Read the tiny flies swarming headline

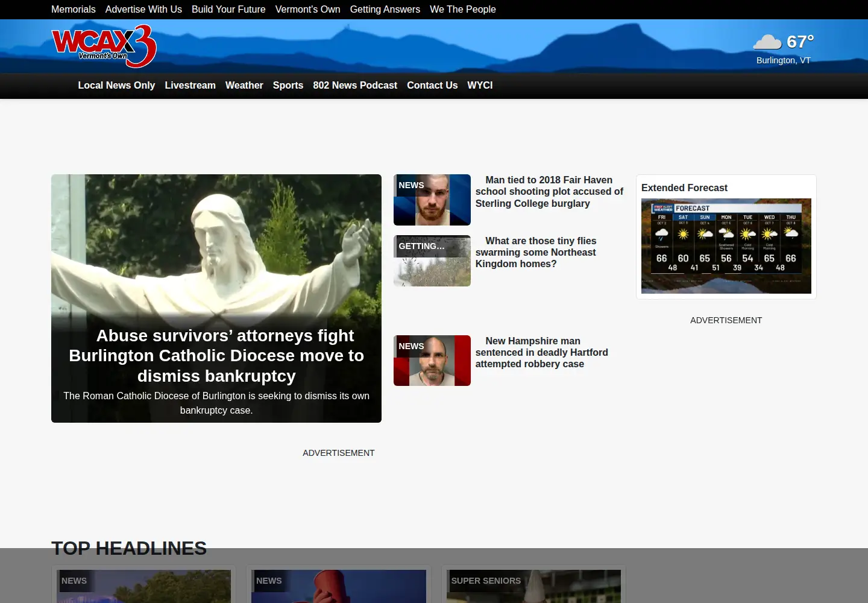click(x=536, y=252)
